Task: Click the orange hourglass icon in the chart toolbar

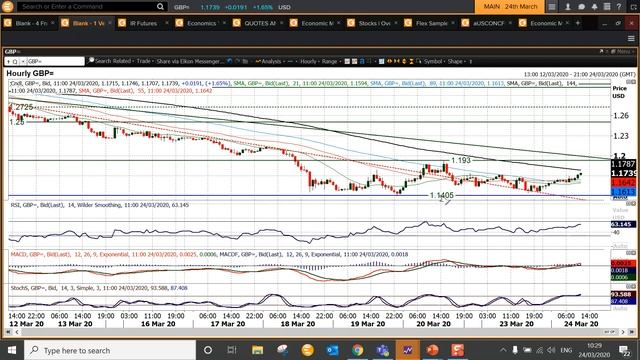Action: [411, 61]
